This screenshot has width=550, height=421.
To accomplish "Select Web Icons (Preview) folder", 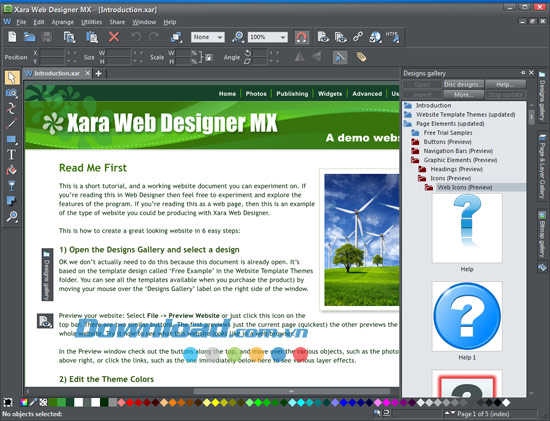I will 464,187.
